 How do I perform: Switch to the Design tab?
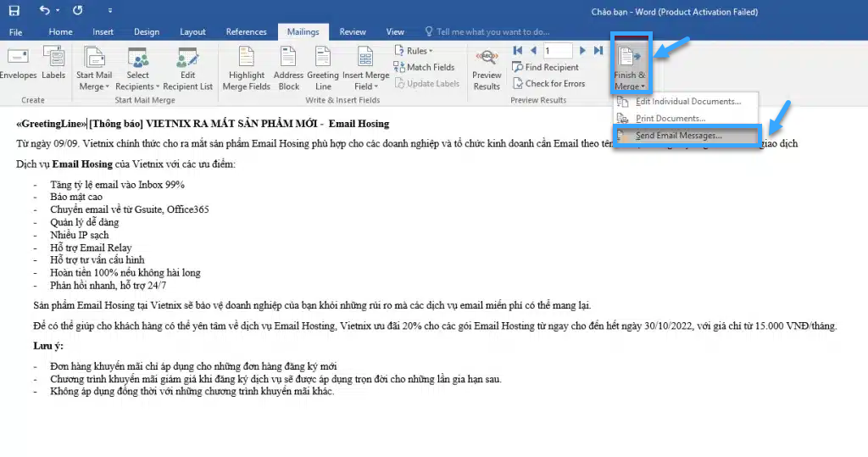147,32
